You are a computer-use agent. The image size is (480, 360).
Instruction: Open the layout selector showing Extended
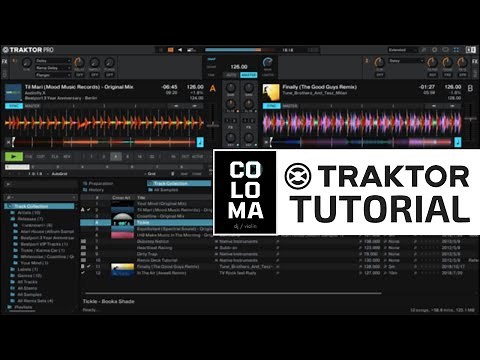point(402,50)
